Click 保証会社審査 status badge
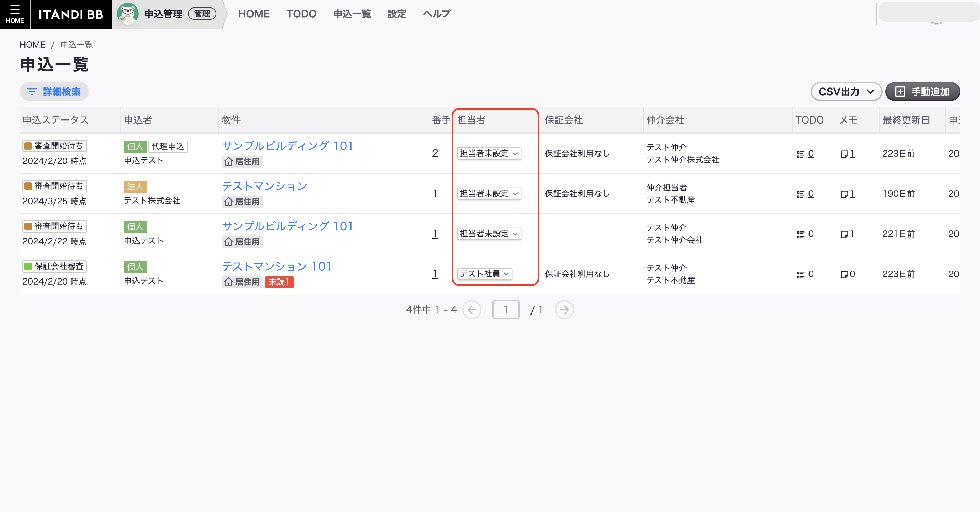This screenshot has width=980, height=512. [x=55, y=267]
